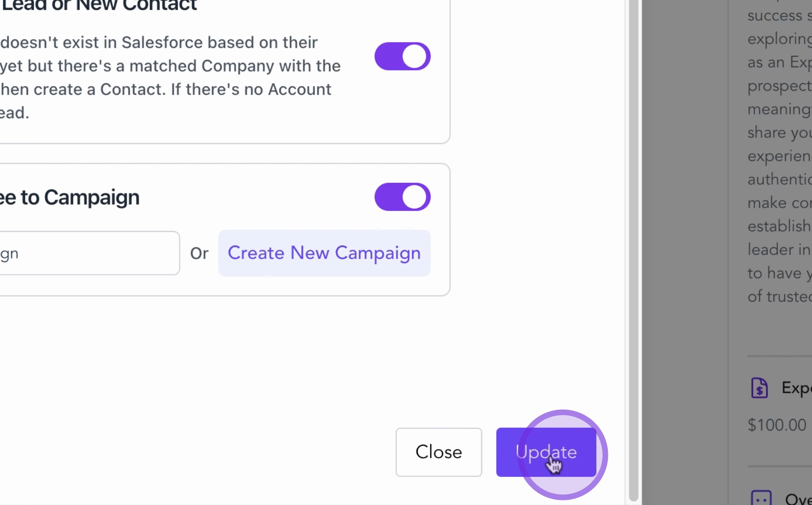Click the "to Campaign" section heading
The image size is (812, 505).
click(x=70, y=197)
